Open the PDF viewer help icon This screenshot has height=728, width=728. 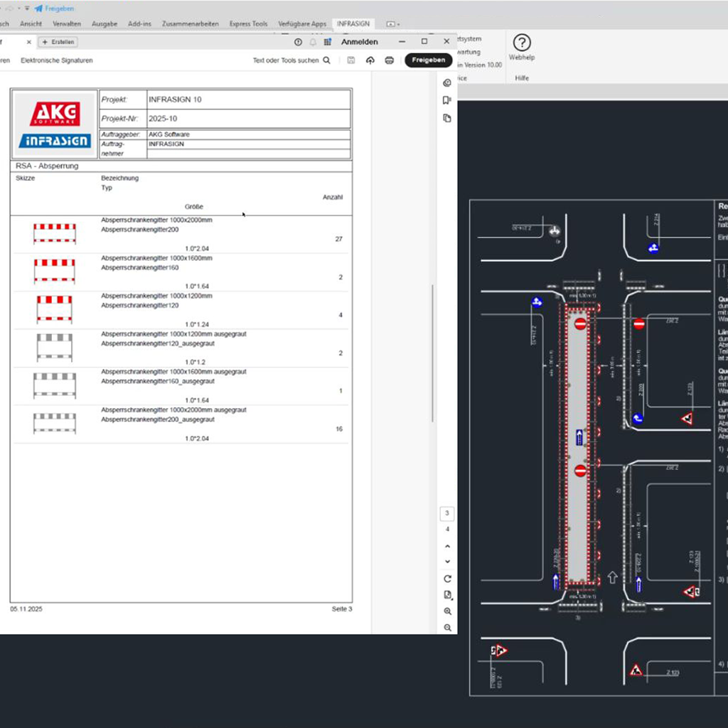(298, 42)
